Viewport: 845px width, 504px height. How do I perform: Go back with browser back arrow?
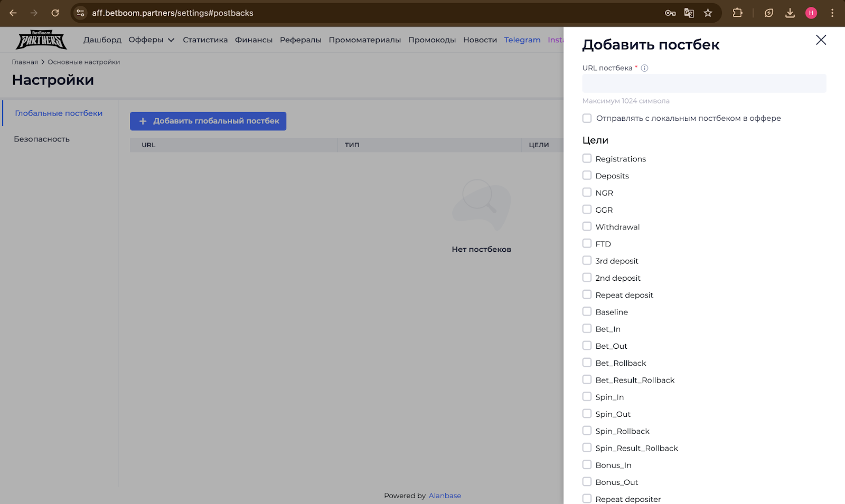pos(13,13)
